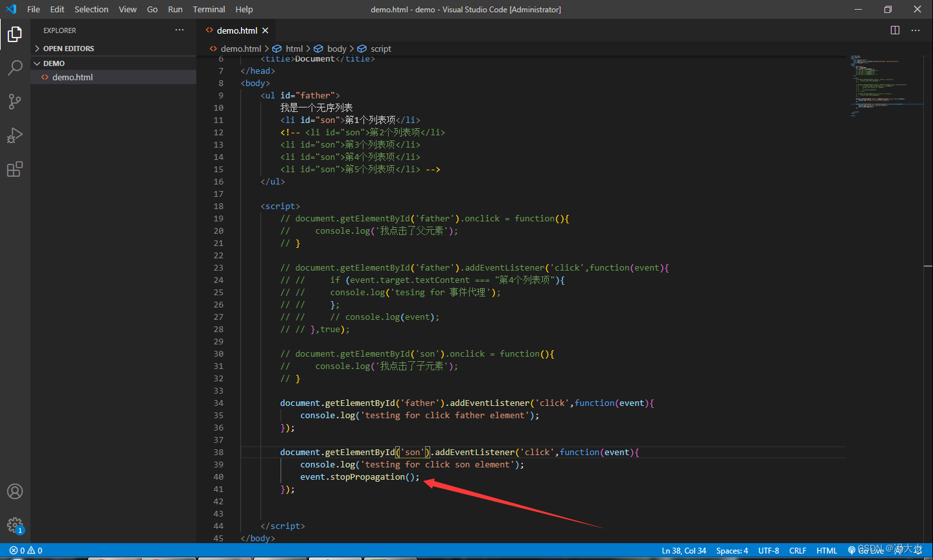933x560 pixels.
Task: Change indentation via Spaces: 4
Action: pyautogui.click(x=732, y=551)
